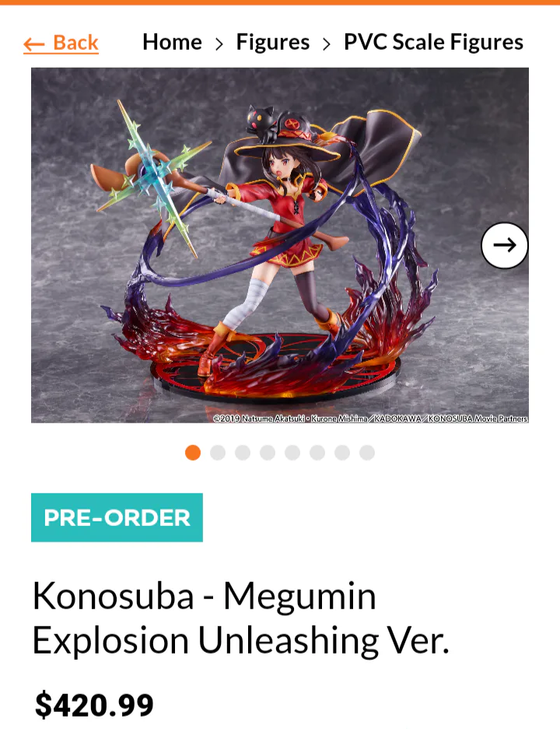Image resolution: width=560 pixels, height=729 pixels.
Task: Click the chevron after Figures breadcrumb
Action: click(327, 44)
